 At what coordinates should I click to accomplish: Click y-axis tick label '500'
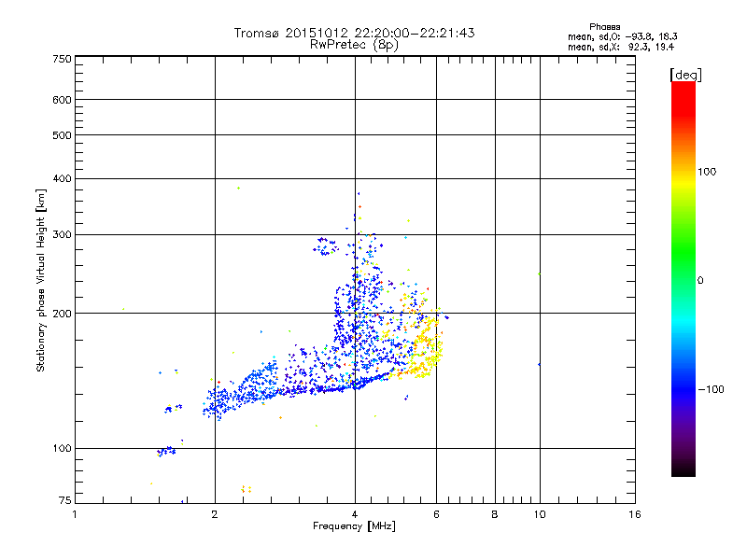62,135
